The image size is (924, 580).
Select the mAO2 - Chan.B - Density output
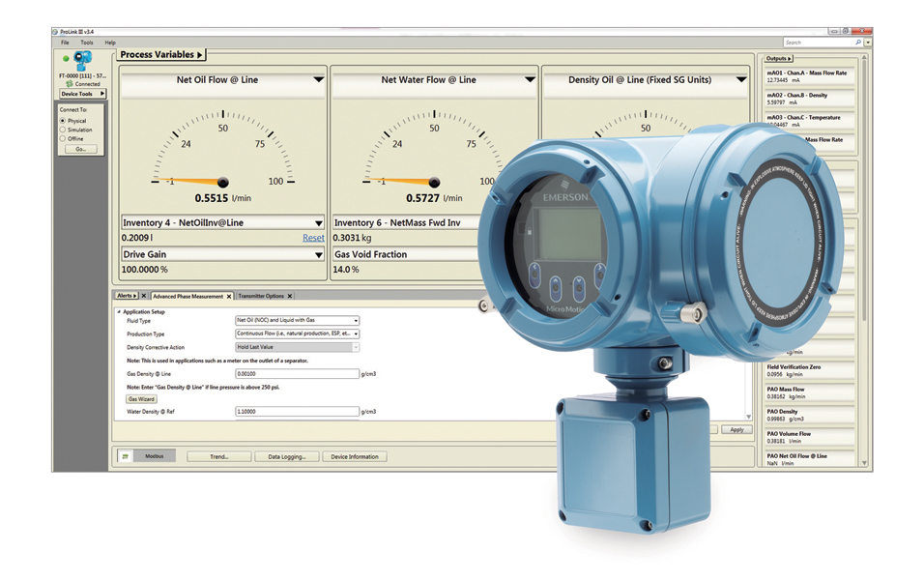tap(808, 99)
